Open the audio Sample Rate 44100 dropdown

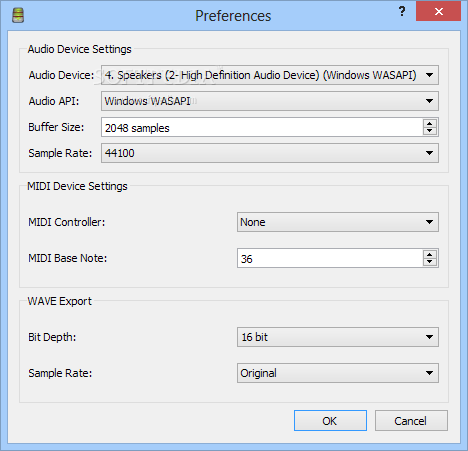270,153
